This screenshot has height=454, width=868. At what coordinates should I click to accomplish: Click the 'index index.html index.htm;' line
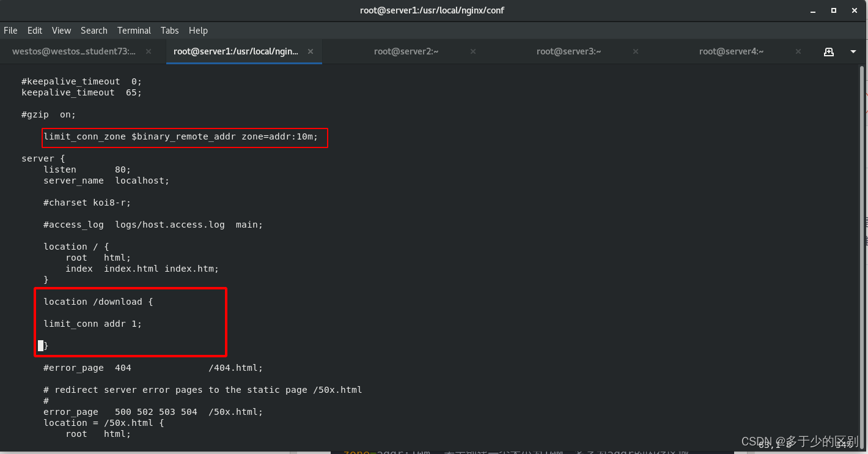[142, 269]
